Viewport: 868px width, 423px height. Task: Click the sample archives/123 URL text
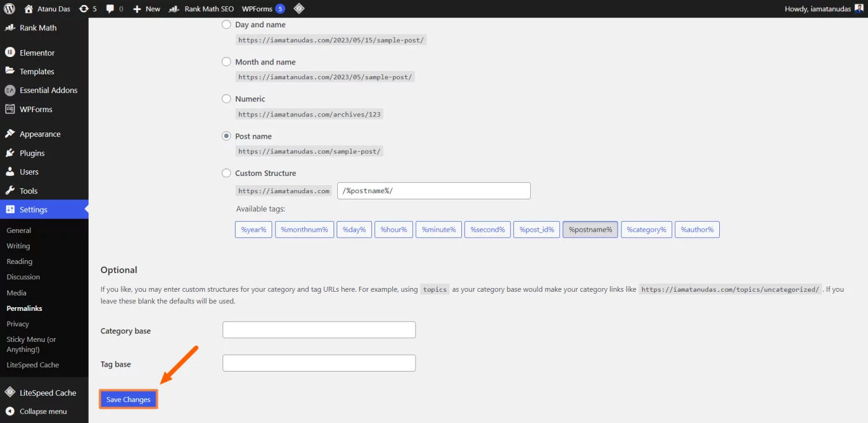[310, 114]
